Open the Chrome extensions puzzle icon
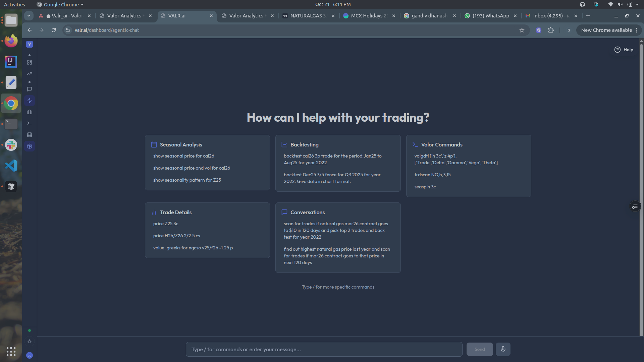The width and height of the screenshot is (644, 362). click(x=551, y=30)
